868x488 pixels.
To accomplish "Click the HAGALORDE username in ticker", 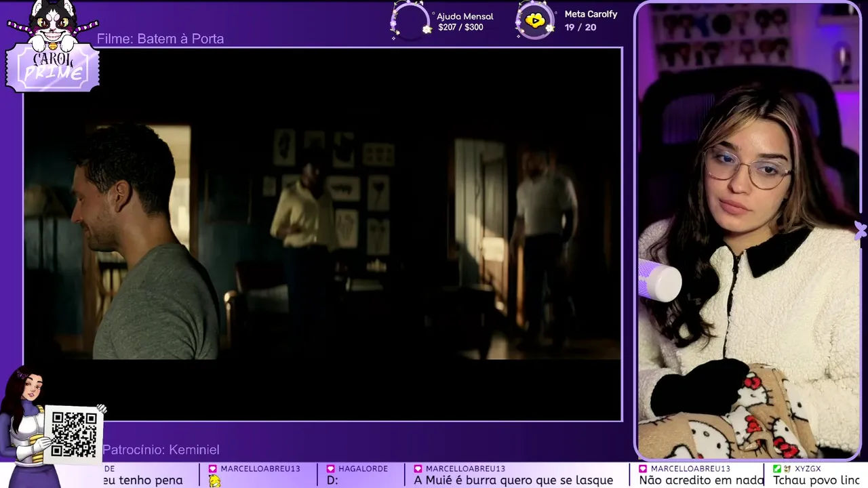I will click(x=362, y=469).
